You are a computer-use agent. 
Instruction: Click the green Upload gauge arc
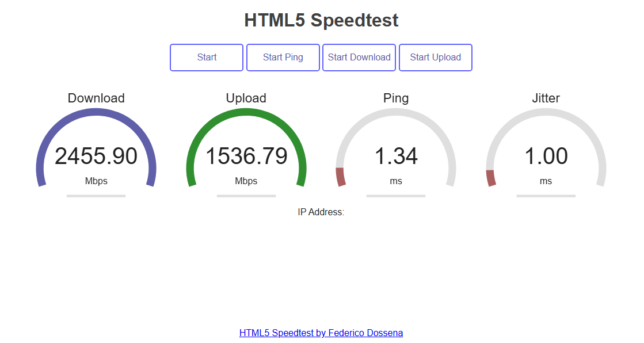coord(246,112)
